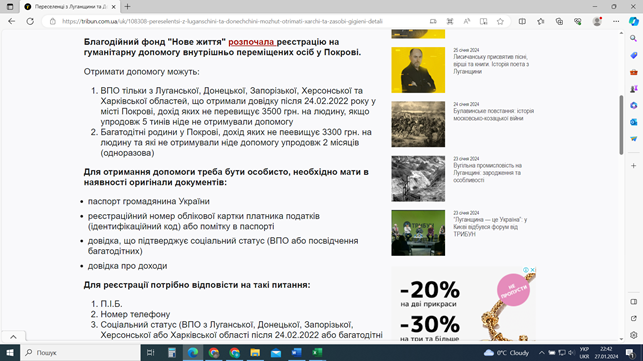This screenshot has height=361, width=643.
Task: Open the sidebar Drop paper plane icon
Action: [634, 139]
